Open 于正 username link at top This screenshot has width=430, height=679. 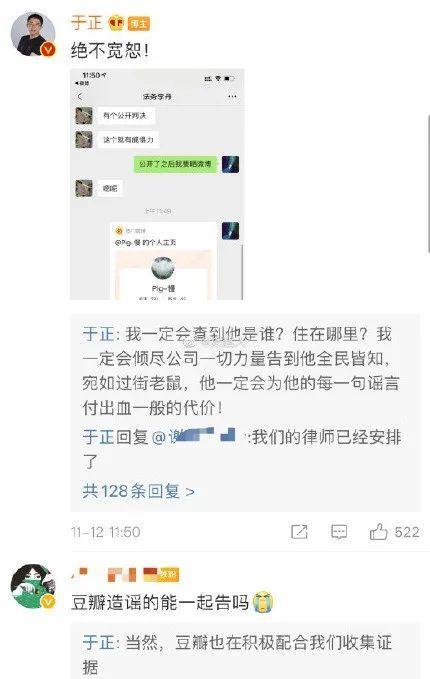(x=87, y=23)
